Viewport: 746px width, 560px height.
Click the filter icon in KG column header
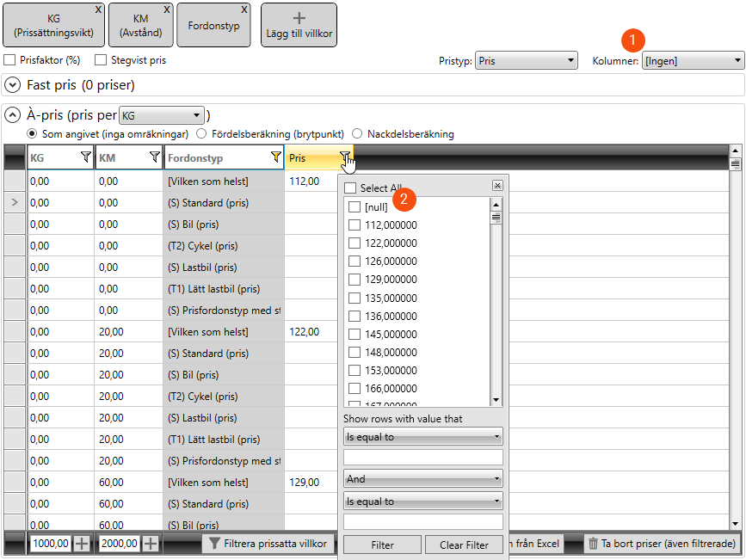[85, 157]
